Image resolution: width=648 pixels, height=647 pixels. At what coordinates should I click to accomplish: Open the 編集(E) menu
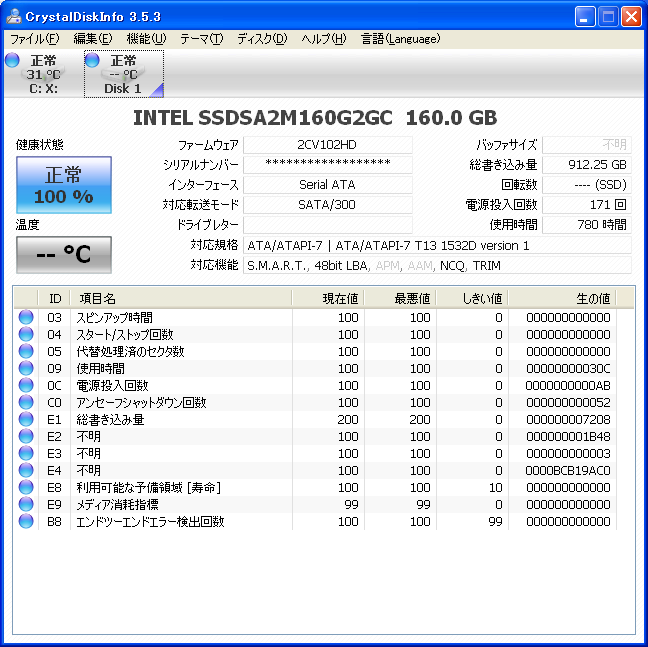click(93, 39)
